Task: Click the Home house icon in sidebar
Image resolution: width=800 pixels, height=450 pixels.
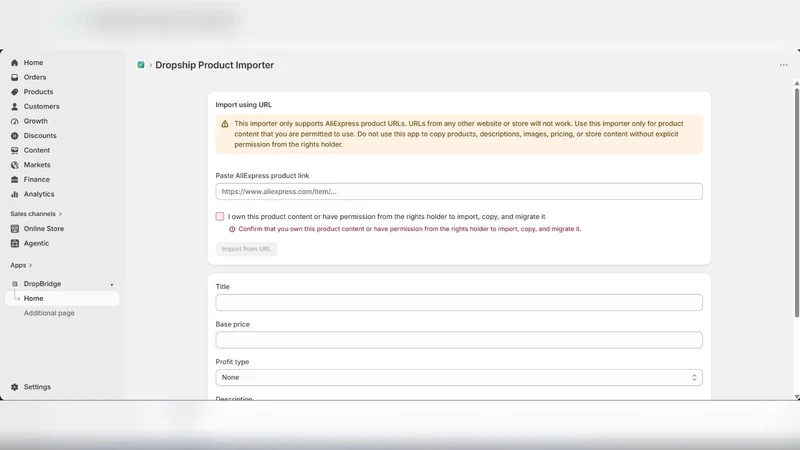Action: 14,63
